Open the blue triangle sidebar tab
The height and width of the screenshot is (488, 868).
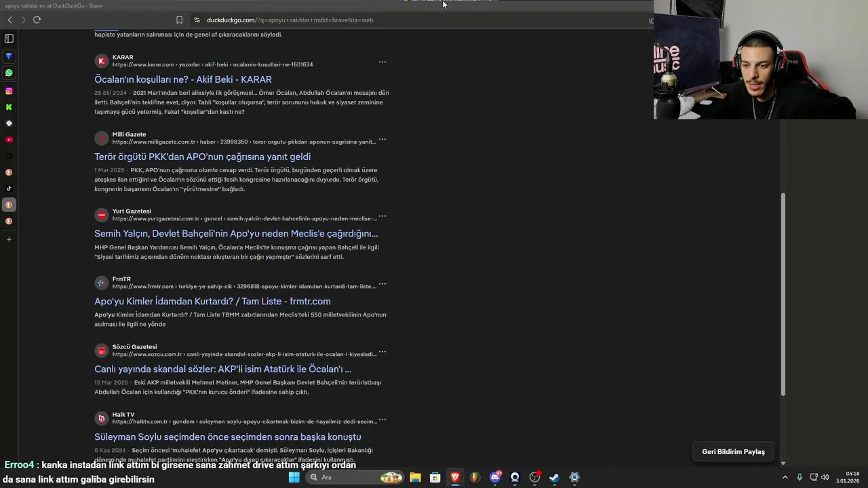click(9, 56)
